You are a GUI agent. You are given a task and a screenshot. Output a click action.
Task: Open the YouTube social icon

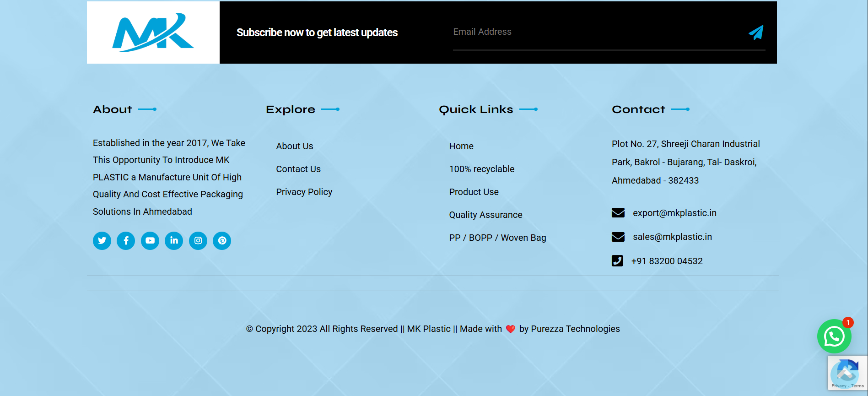coord(150,241)
